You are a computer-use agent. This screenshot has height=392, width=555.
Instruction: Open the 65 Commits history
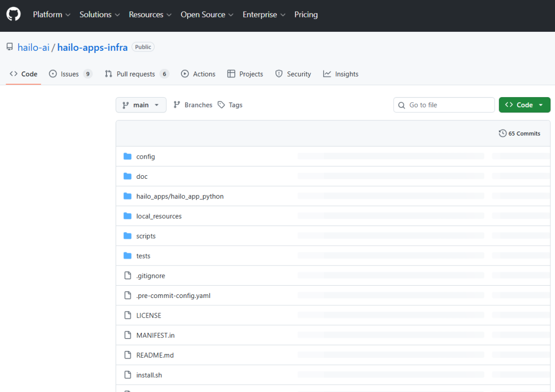click(x=520, y=134)
